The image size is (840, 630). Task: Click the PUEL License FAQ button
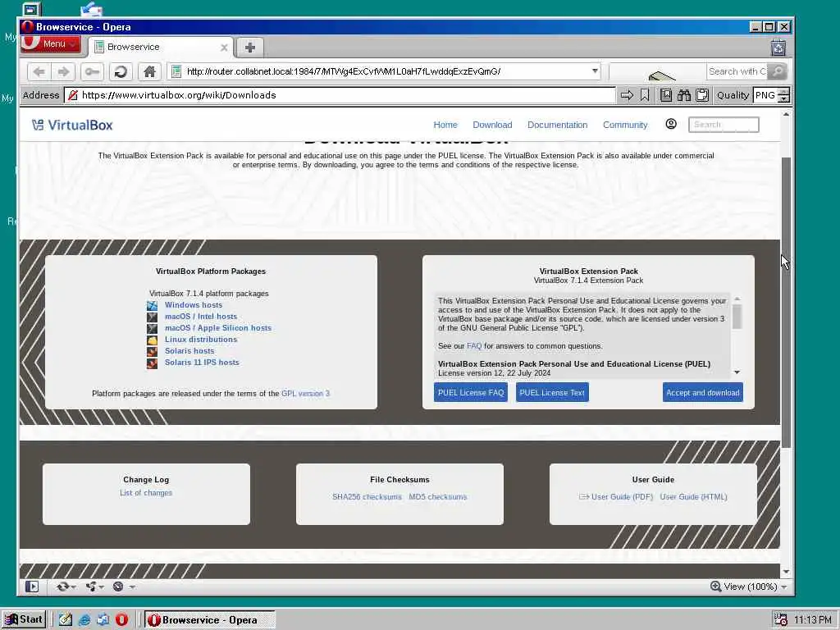coord(471,393)
